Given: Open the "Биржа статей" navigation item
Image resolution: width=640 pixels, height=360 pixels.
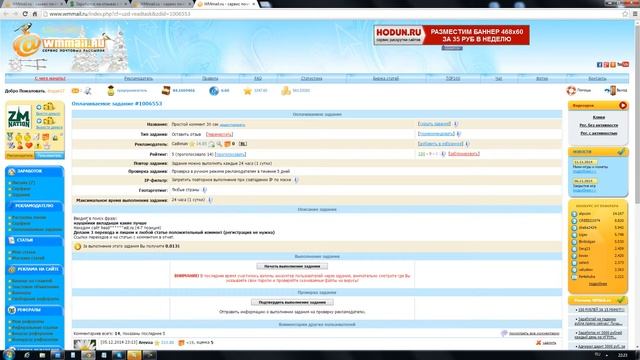Looking at the screenshot, I should 386,78.
